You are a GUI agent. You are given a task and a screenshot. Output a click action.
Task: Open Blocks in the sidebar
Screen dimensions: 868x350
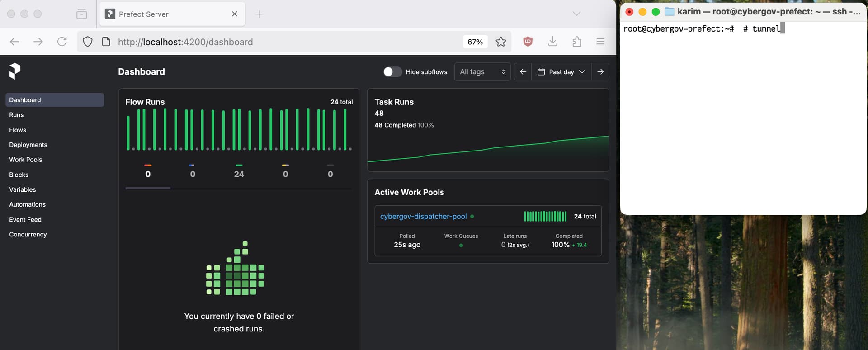55,175
